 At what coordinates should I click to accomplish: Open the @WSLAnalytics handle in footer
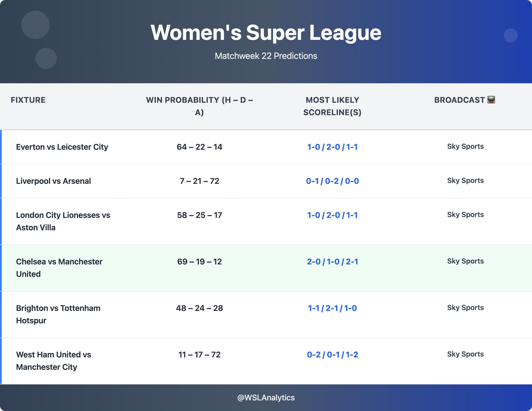click(266, 398)
